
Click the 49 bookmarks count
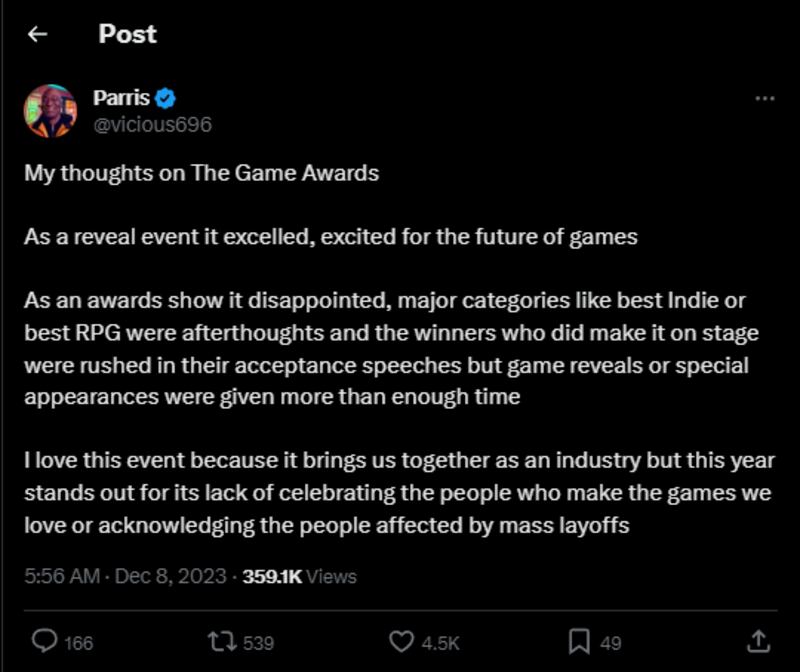pyautogui.click(x=611, y=642)
